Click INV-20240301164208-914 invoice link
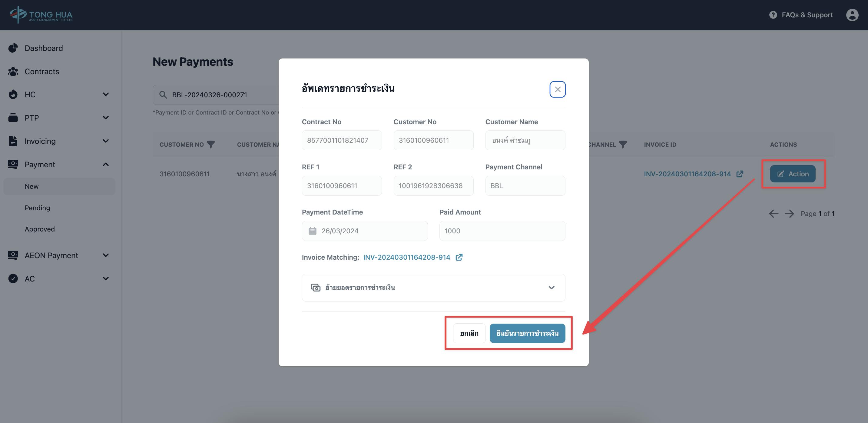This screenshot has width=868, height=423. point(407,257)
